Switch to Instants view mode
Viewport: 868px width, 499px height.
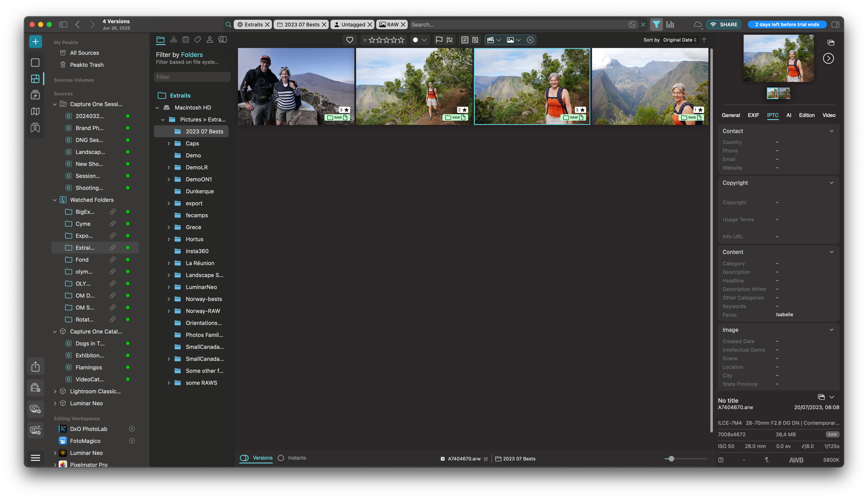(x=292, y=458)
